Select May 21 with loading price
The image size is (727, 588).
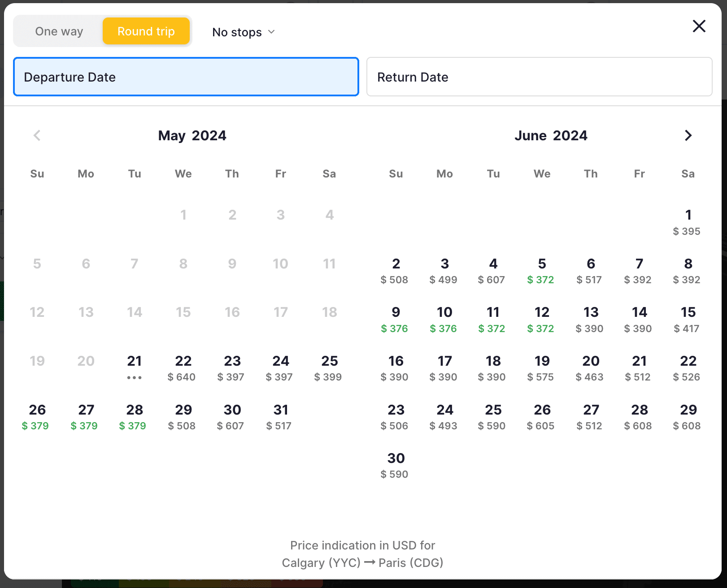[x=134, y=367]
